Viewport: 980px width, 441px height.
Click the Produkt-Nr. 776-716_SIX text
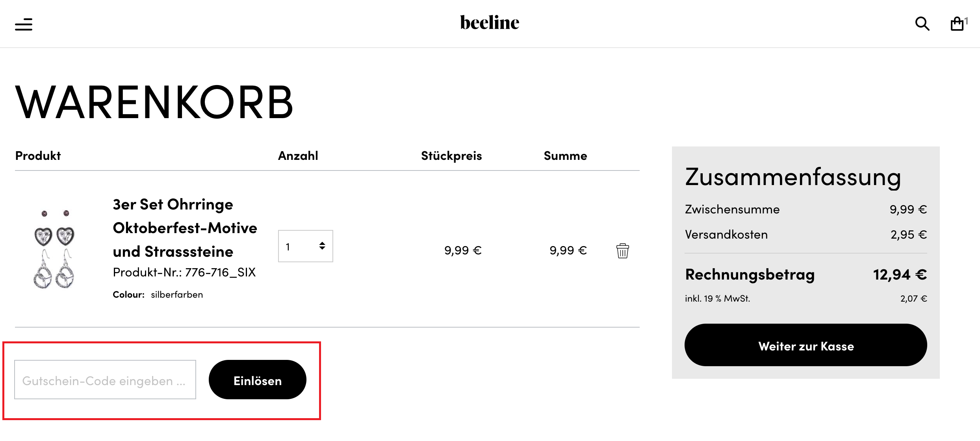[x=184, y=272]
